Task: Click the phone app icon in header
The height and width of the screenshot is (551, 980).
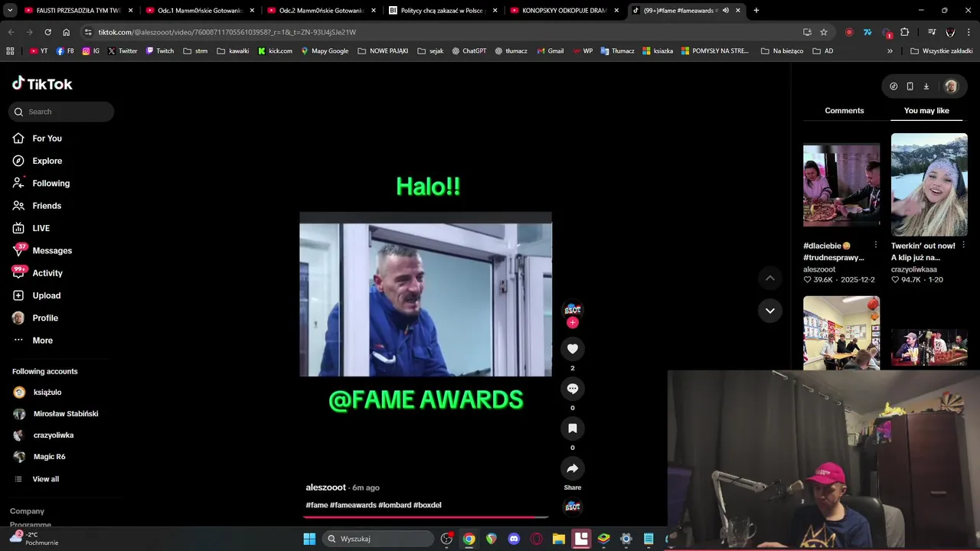Action: pyautogui.click(x=910, y=86)
